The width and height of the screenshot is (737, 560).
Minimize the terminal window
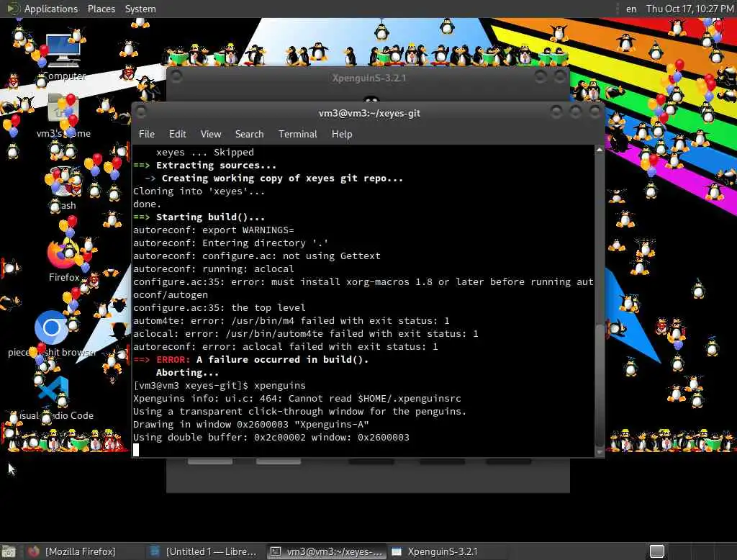(556, 112)
